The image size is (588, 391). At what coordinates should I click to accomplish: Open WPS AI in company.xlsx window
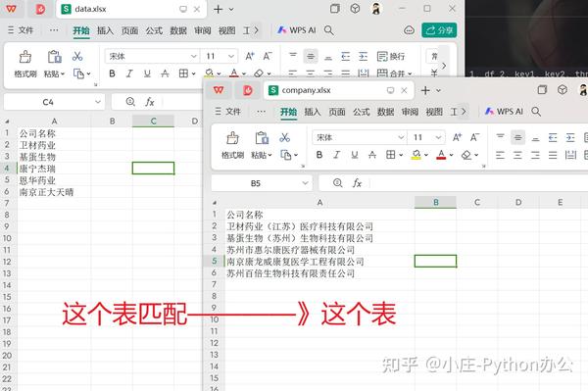(x=504, y=112)
